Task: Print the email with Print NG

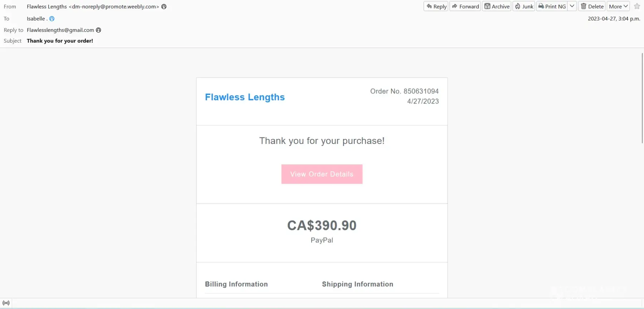Action: coord(552,6)
